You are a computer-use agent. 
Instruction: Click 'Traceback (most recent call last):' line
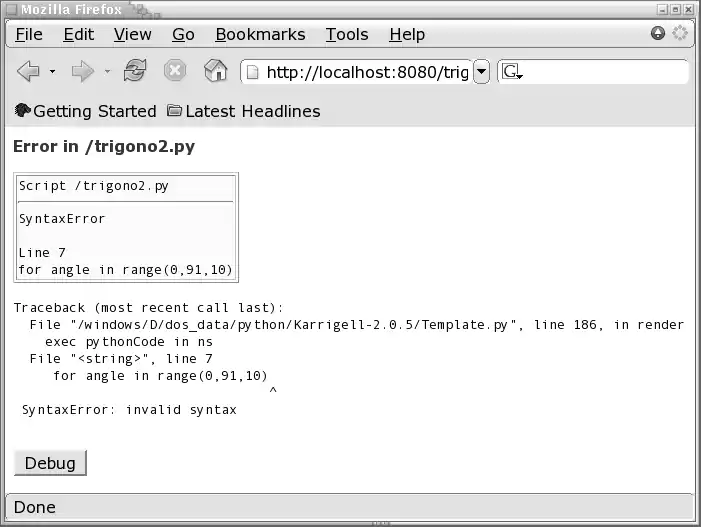[148, 308]
